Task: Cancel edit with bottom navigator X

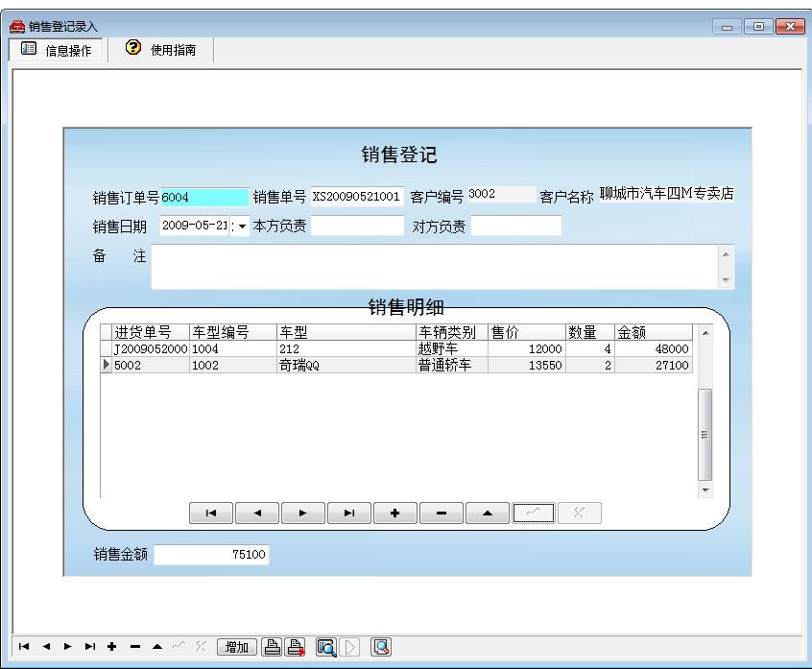Action: [x=201, y=646]
